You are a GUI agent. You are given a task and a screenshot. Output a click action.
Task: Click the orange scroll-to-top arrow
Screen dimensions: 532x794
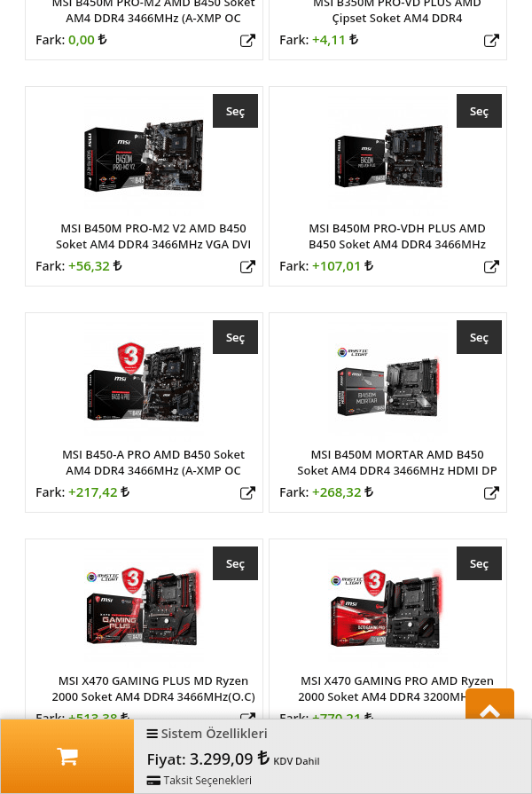(x=489, y=705)
